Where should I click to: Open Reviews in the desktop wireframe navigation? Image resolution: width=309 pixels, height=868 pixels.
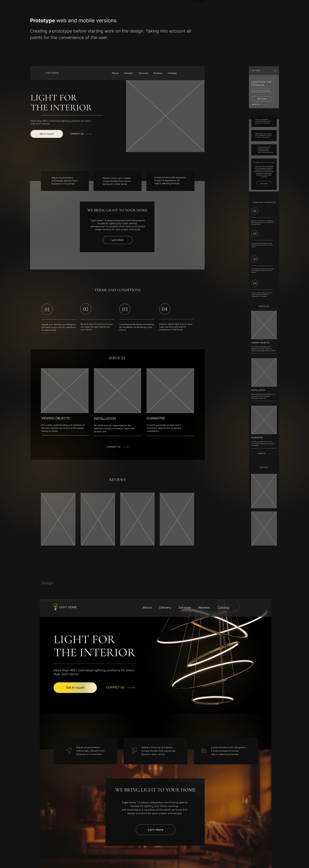158,73
